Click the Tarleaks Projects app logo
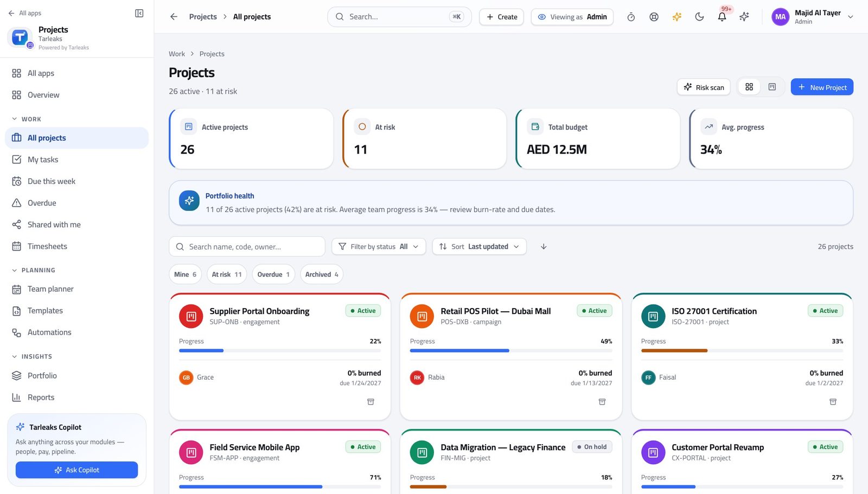868x494 pixels. click(x=20, y=37)
